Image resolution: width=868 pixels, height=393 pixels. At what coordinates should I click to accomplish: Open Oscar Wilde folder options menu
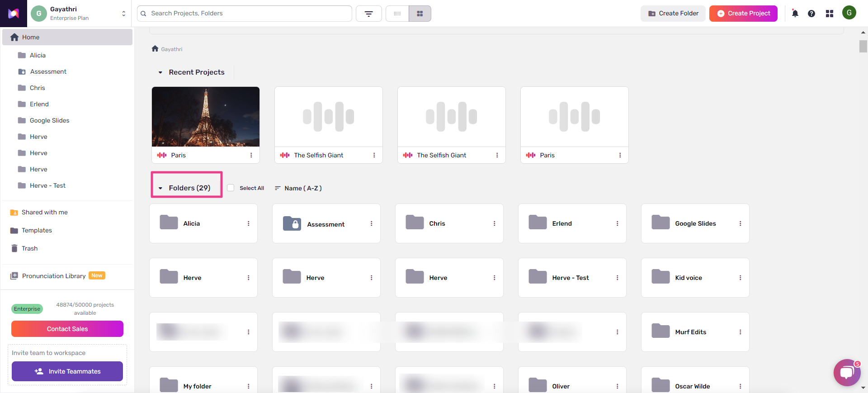pyautogui.click(x=741, y=386)
